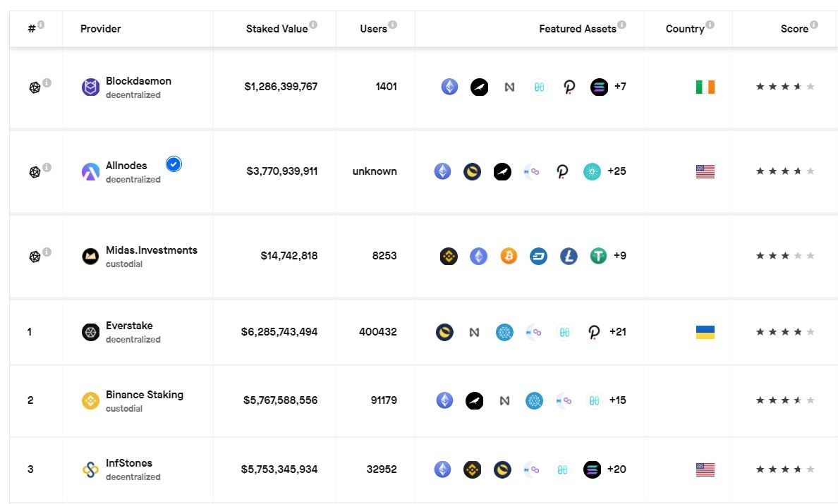Click Kusama bird icon in Blockdaemon row
This screenshot has height=504, width=838.
480,87
